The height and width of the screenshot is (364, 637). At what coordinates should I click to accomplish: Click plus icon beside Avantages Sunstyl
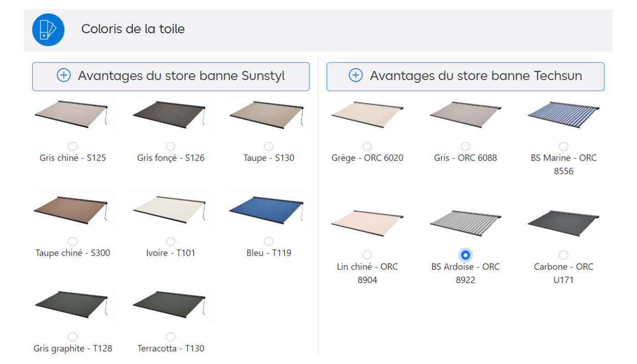coord(64,76)
